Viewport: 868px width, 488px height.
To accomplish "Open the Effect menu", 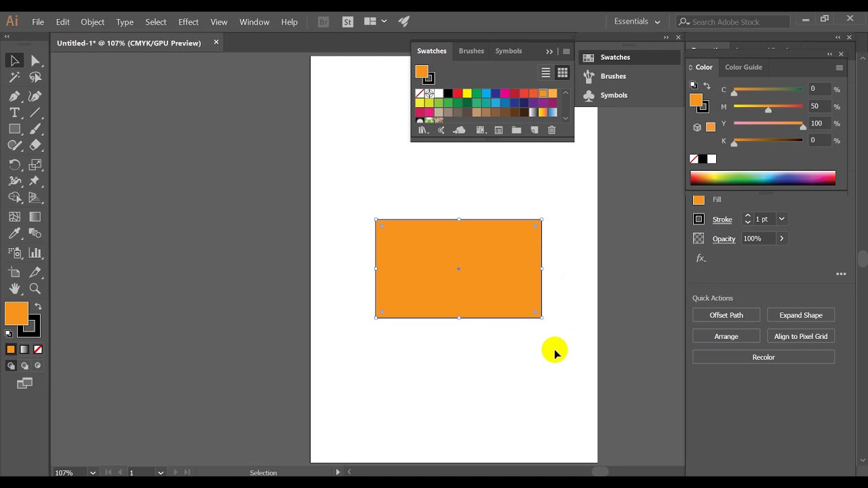I will (188, 22).
